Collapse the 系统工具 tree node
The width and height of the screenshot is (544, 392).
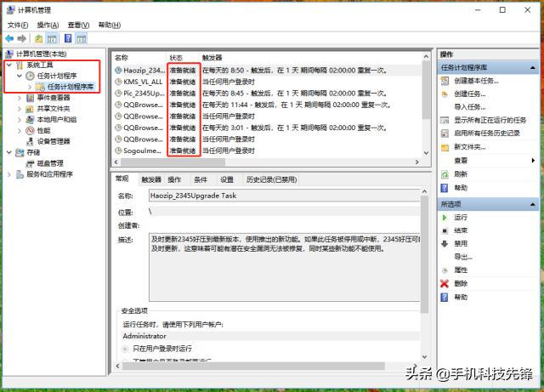(x=9, y=65)
